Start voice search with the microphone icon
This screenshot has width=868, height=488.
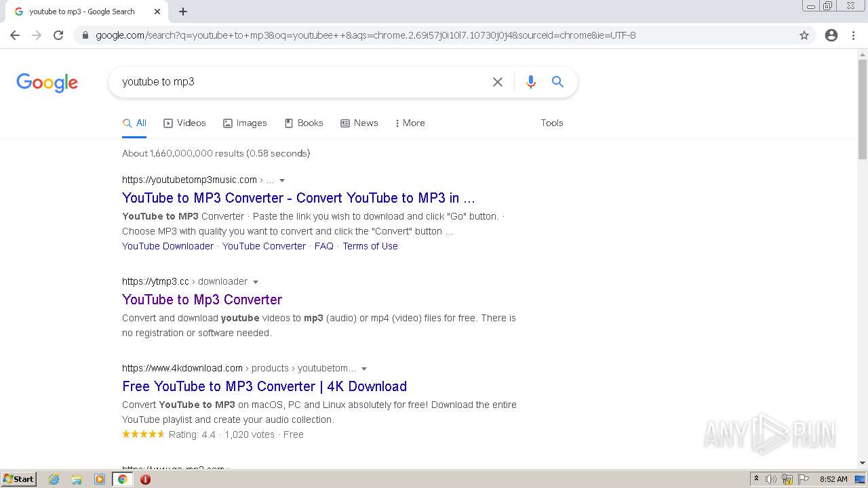(531, 82)
